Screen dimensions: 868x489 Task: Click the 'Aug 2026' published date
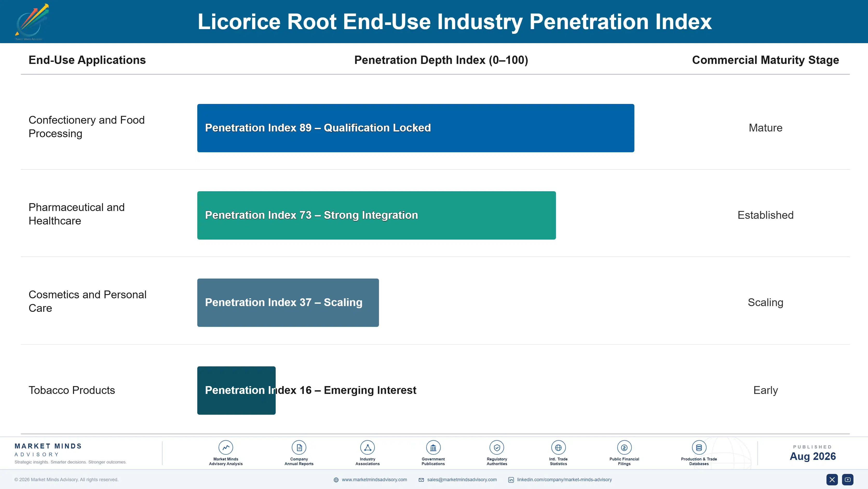click(813, 456)
